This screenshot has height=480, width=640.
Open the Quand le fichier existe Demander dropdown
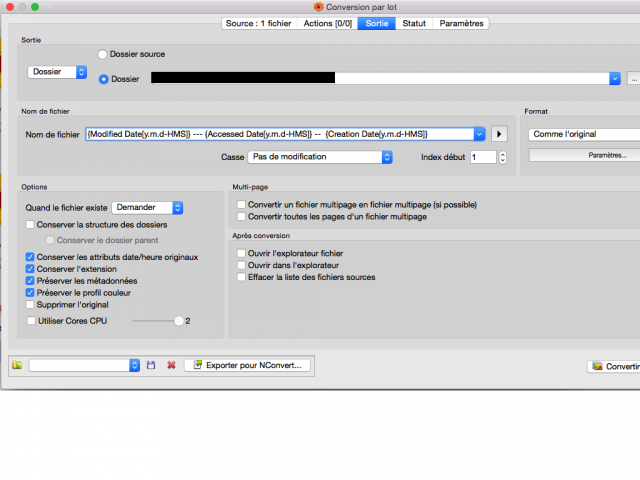(x=147, y=207)
